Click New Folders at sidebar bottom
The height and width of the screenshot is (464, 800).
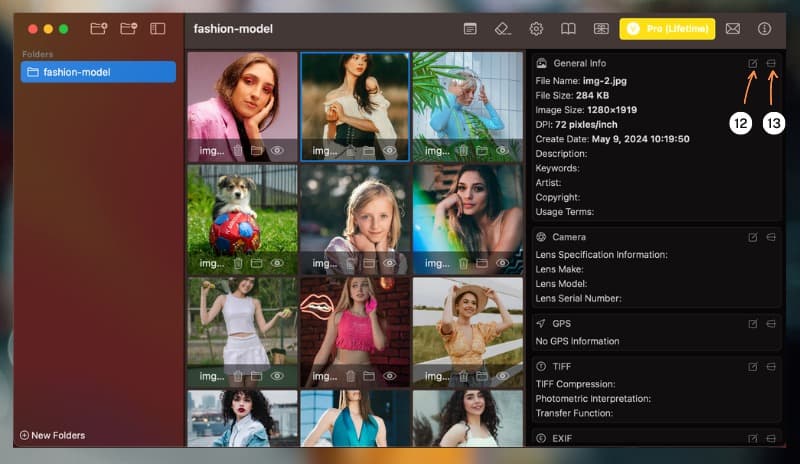coord(53,435)
